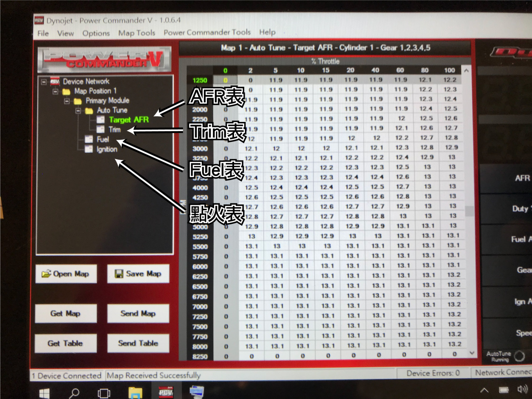Image resolution: width=532 pixels, height=399 pixels.
Task: Click the Open Map button
Action: pos(66,274)
